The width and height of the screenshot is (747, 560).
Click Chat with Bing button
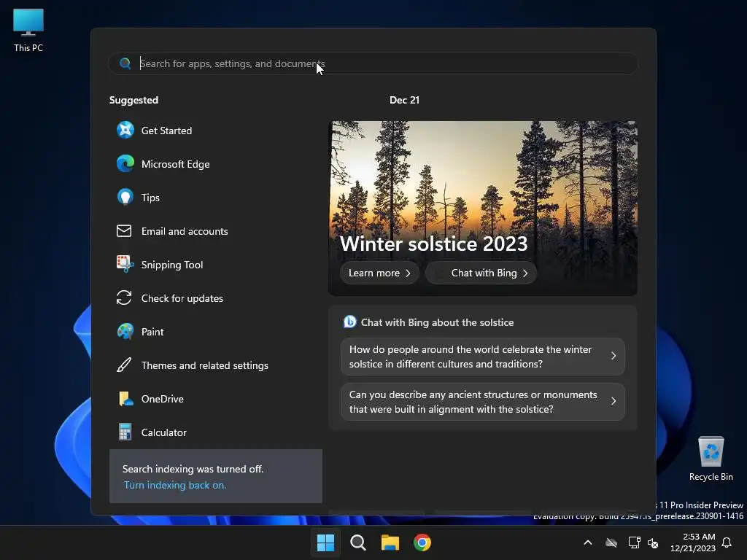481,273
